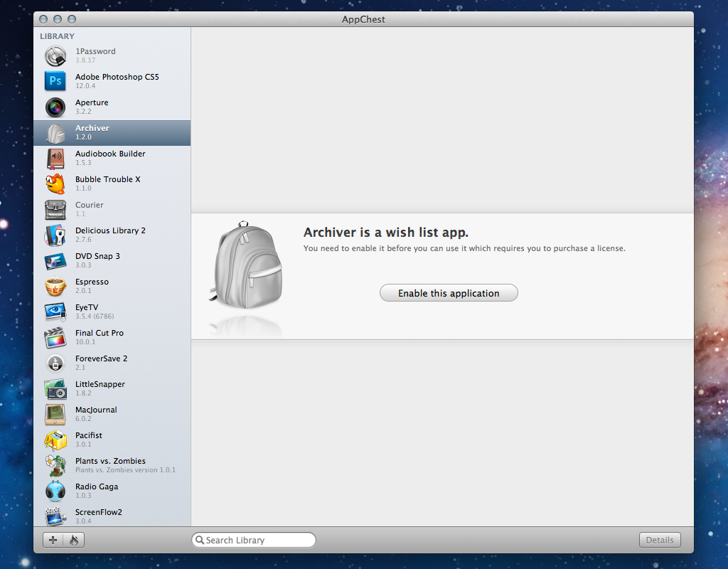
Task: Click 1Password version 3.8.17 text
Action: (x=85, y=60)
